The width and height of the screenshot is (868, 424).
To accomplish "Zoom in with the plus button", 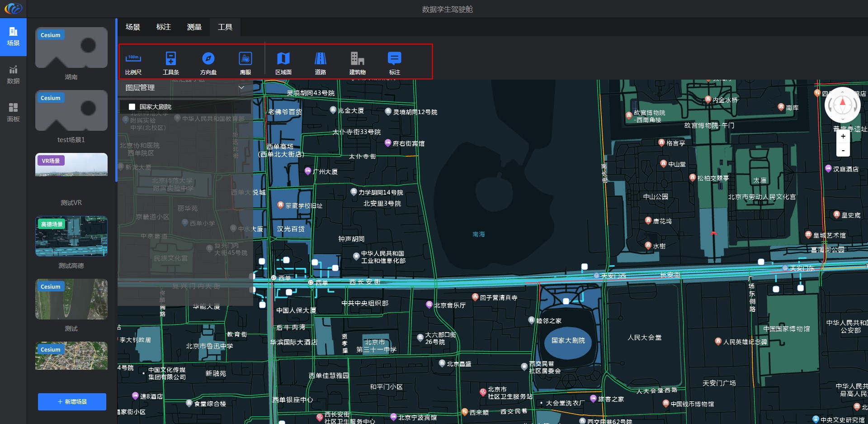I will 843,136.
